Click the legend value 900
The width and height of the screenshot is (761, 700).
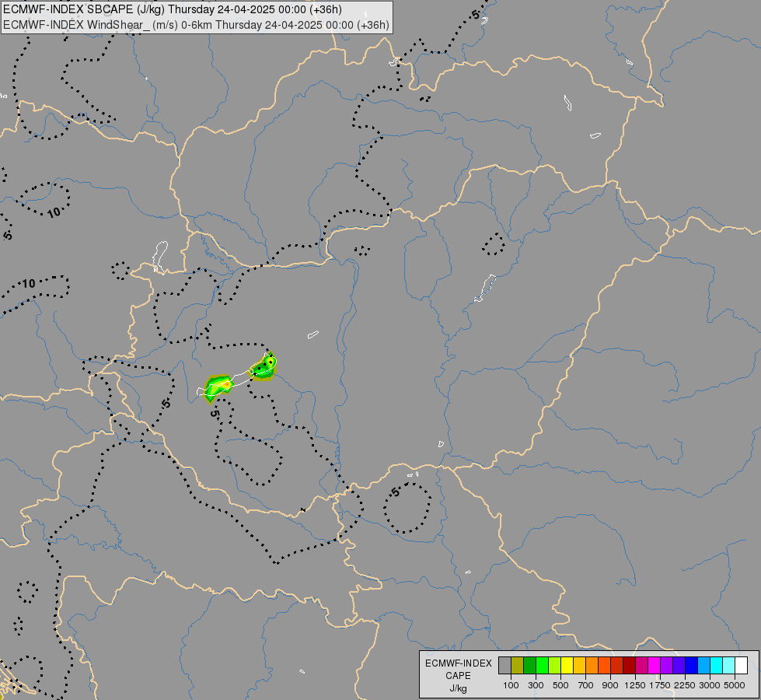[x=610, y=685]
